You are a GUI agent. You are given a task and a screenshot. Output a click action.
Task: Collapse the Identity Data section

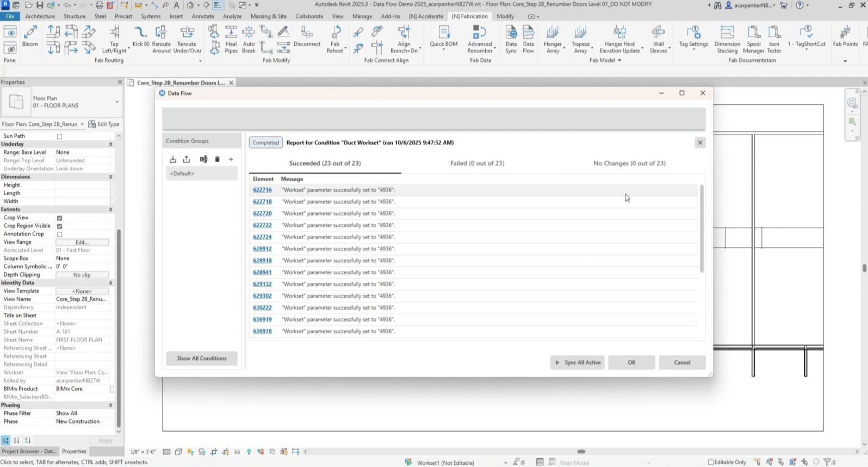(x=110, y=283)
